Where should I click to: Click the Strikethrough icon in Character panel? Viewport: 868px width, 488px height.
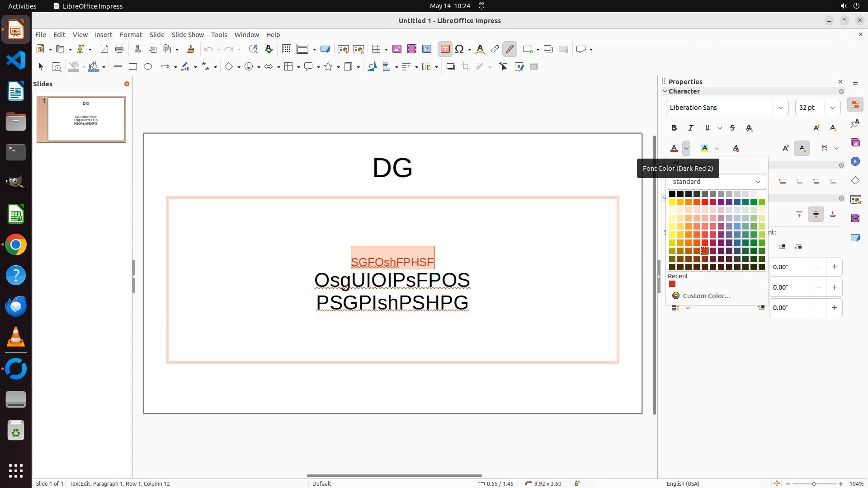(x=732, y=128)
